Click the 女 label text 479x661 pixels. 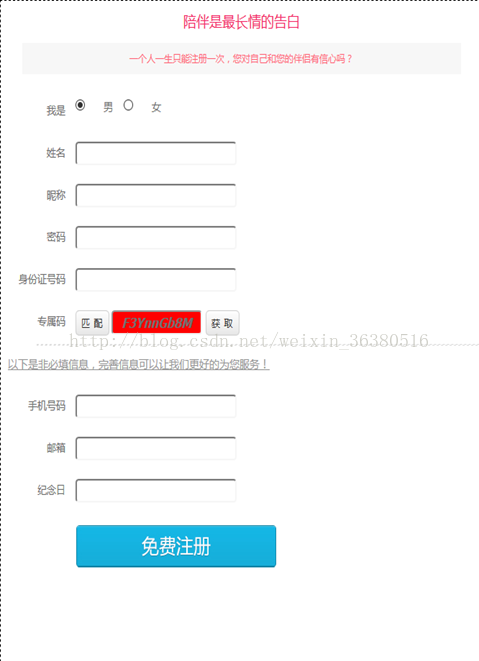coord(156,107)
